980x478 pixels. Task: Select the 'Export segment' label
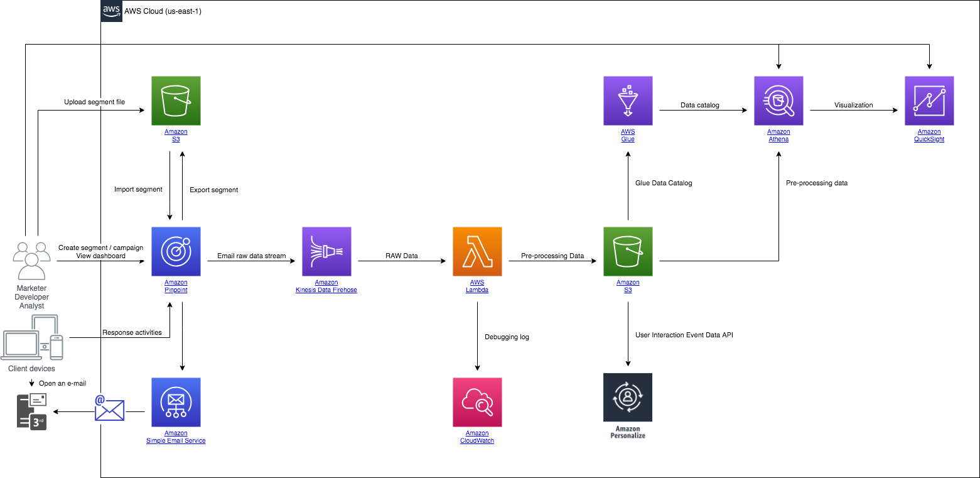point(213,190)
